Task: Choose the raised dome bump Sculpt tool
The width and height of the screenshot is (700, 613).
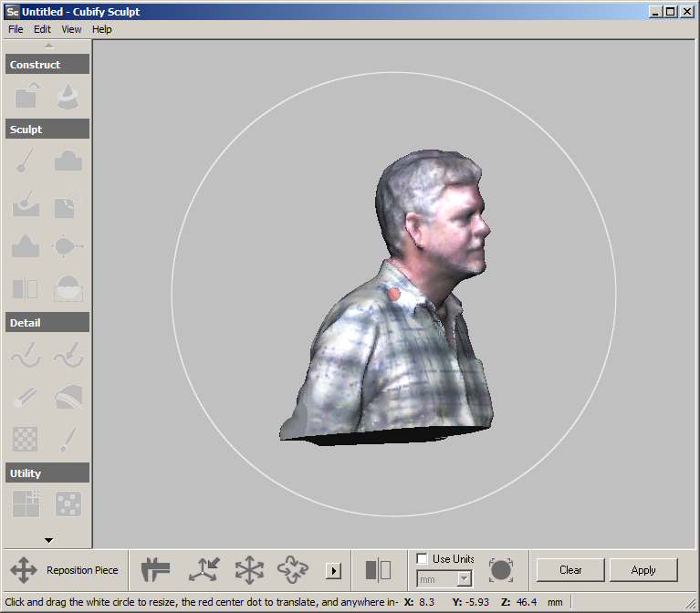Action: pos(68,161)
